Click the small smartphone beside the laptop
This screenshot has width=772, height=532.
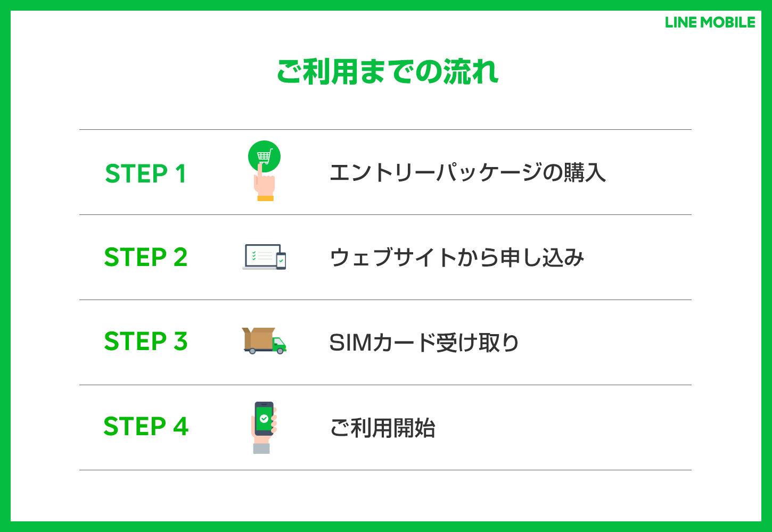[281, 261]
